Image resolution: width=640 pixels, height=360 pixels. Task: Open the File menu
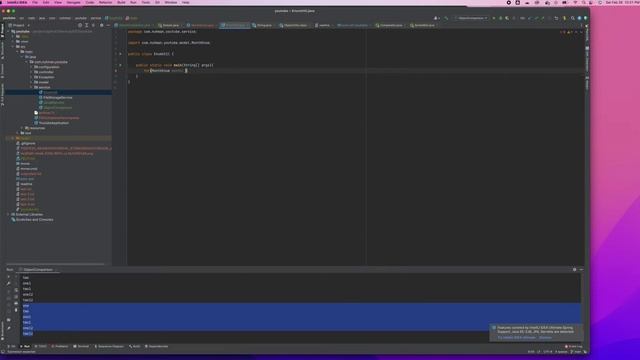click(x=35, y=2)
